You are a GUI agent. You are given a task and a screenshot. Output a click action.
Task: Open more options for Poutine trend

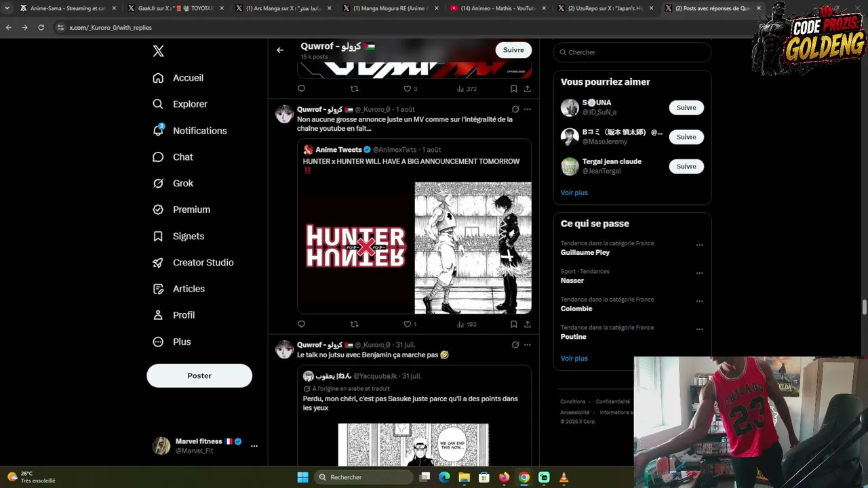(699, 329)
